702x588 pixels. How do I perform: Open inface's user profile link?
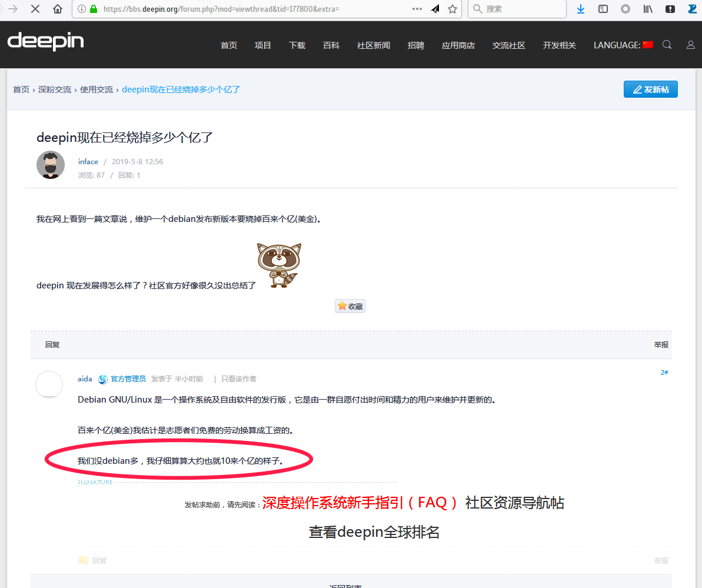coord(88,162)
